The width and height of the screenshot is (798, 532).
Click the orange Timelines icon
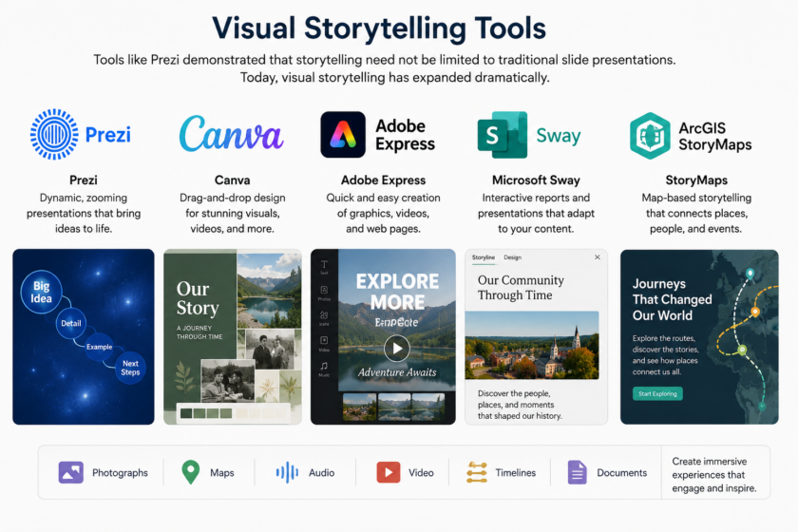pyautogui.click(x=477, y=472)
